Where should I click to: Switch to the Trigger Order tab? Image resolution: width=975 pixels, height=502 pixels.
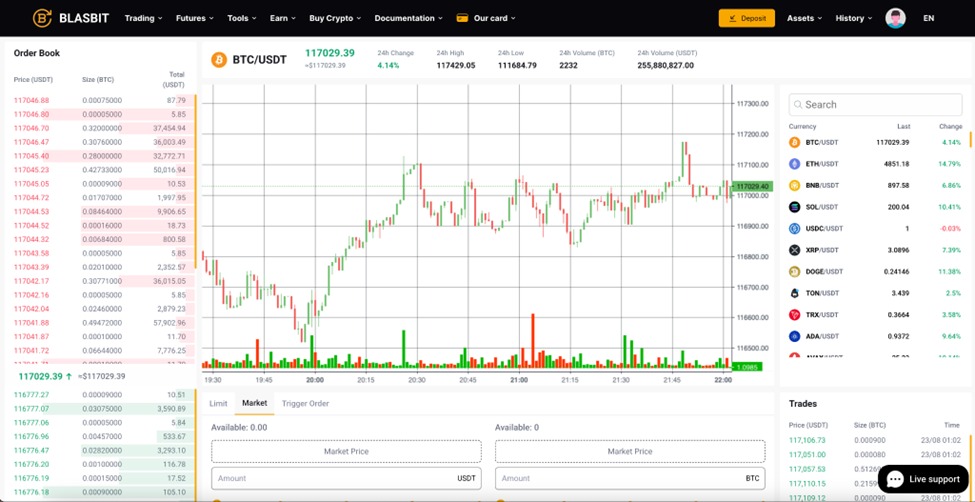[x=305, y=404]
